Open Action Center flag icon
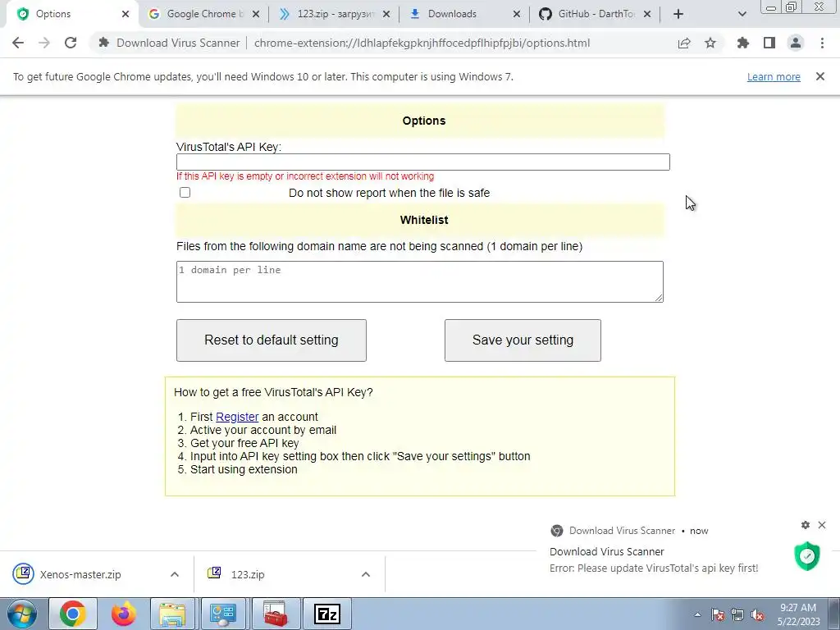 718,614
